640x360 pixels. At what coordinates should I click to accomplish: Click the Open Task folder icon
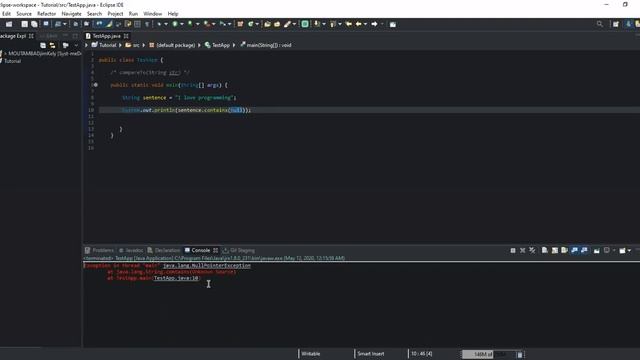pyautogui.click(x=277, y=24)
